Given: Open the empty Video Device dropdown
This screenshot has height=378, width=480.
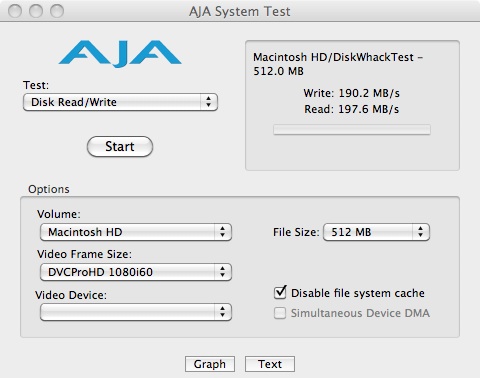Looking at the screenshot, I should click(136, 312).
